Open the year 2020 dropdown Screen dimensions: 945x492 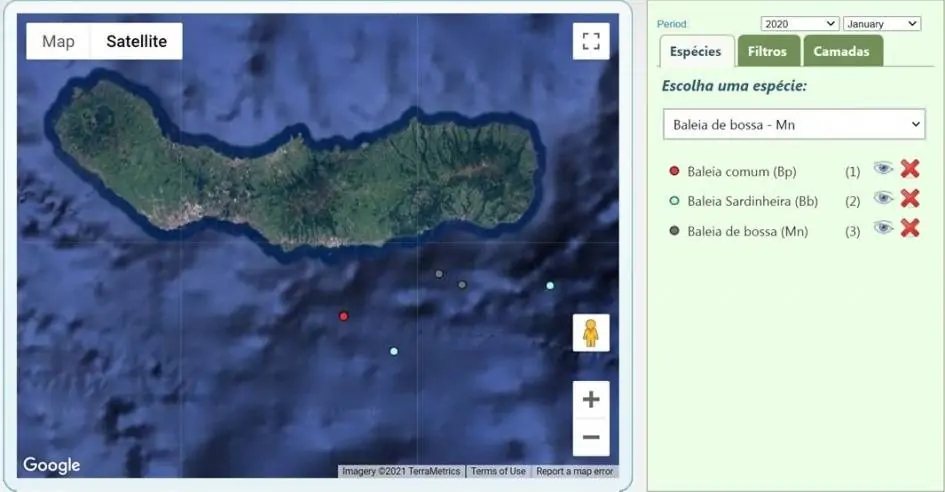point(799,24)
